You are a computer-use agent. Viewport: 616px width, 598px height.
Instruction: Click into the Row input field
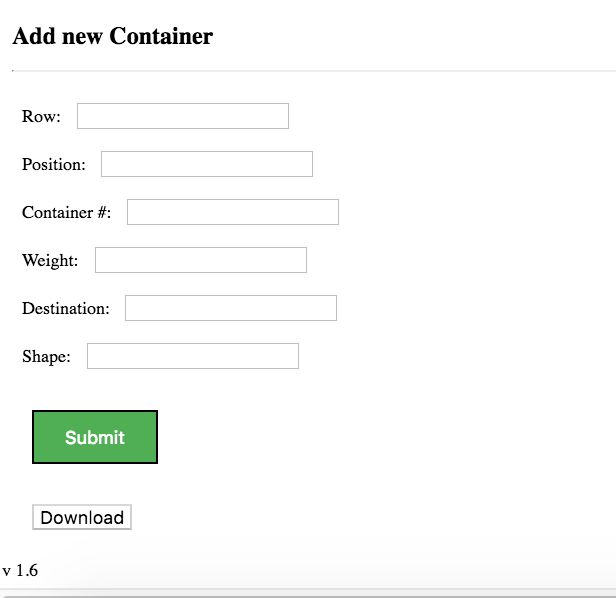(182, 116)
